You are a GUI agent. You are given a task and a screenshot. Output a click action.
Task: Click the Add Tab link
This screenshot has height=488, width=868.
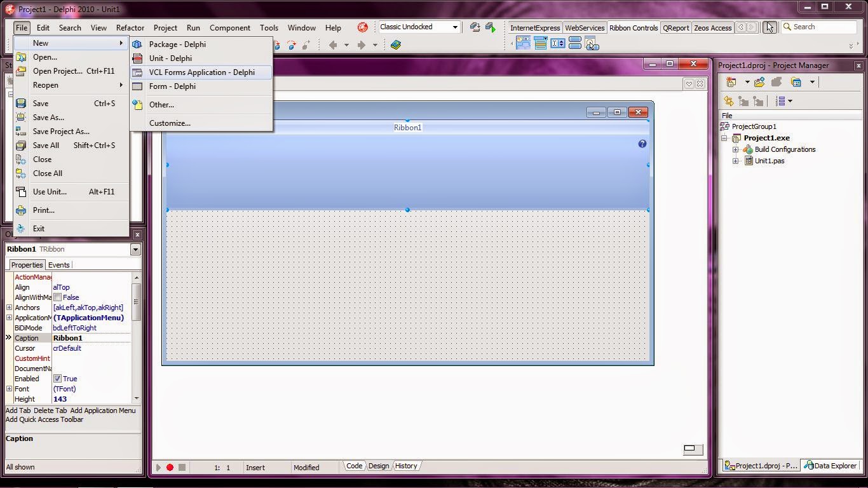(18, 410)
